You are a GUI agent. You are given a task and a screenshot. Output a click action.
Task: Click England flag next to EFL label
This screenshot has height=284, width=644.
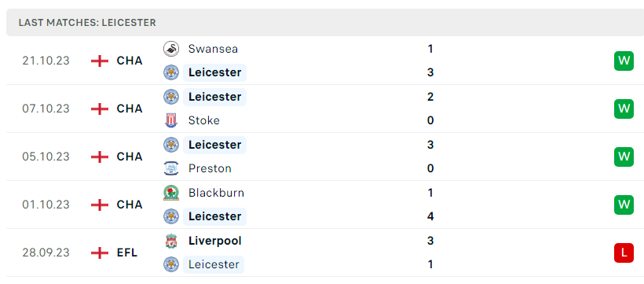(100, 253)
